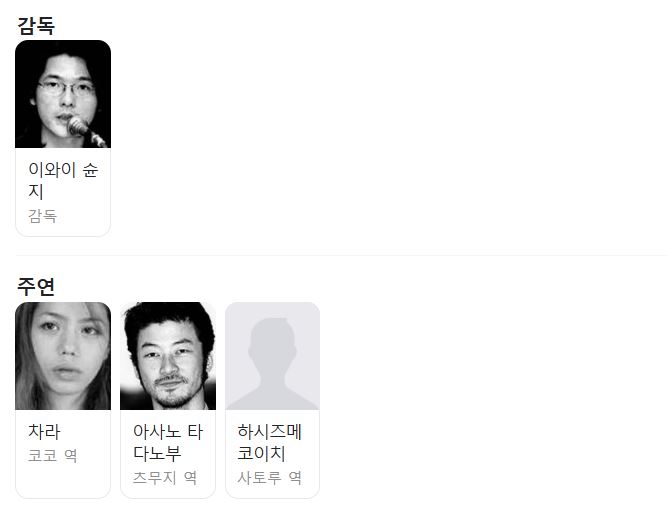Image resolution: width=667 pixels, height=515 pixels.
Task: Open actress 차라's profile photo
Action: [x=63, y=356]
